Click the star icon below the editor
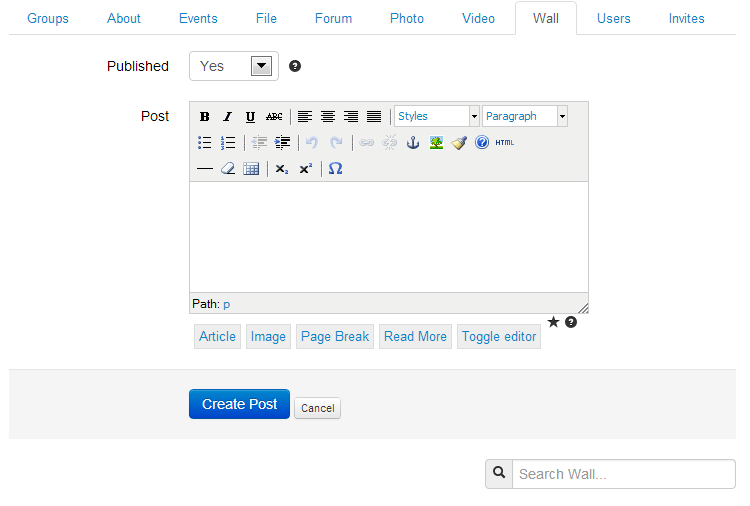This screenshot has height=506, width=750. [x=553, y=322]
